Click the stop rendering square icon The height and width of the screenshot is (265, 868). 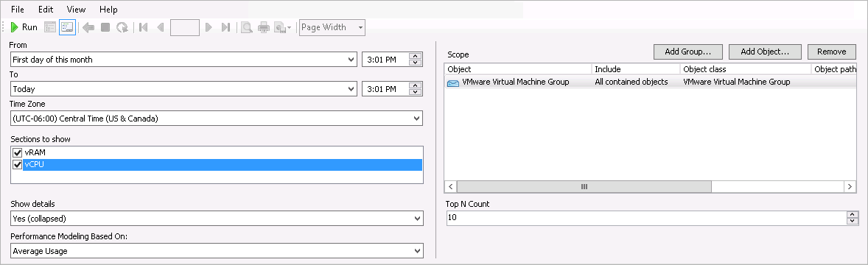point(105,27)
